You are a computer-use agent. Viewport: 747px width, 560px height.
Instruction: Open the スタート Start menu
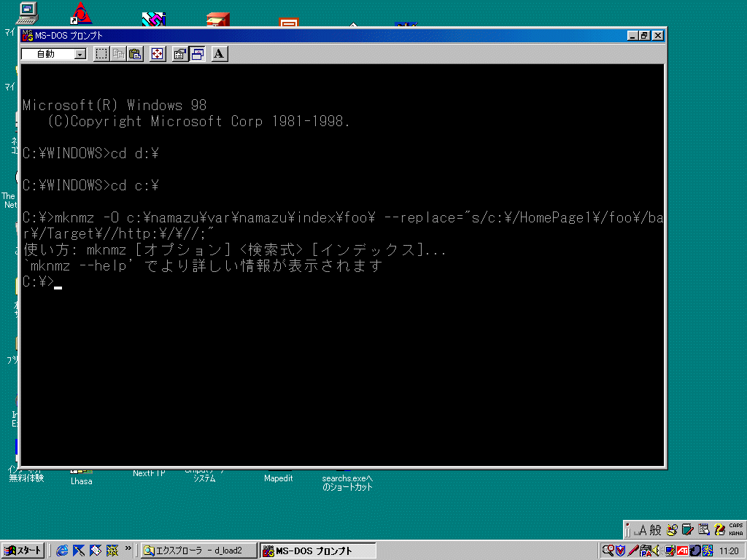point(23,551)
